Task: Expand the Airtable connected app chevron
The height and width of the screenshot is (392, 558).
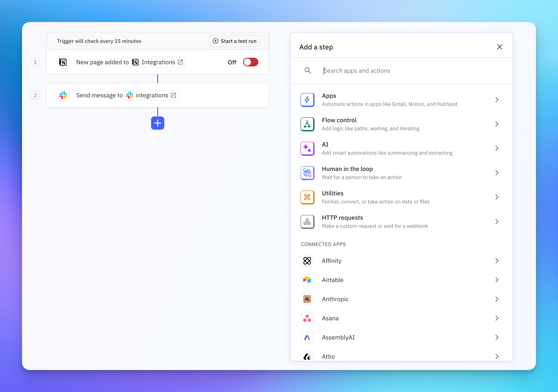Action: click(497, 280)
